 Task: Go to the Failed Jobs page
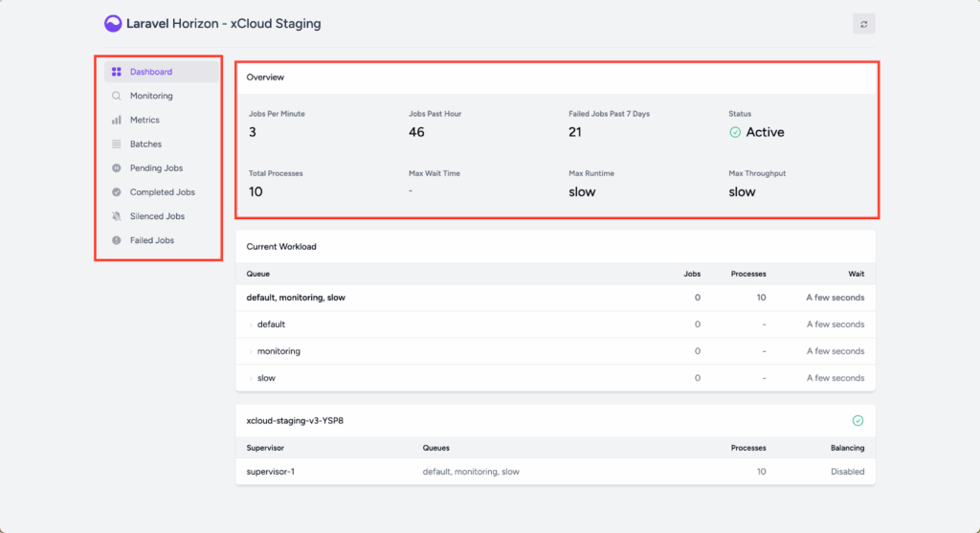pyautogui.click(x=152, y=240)
